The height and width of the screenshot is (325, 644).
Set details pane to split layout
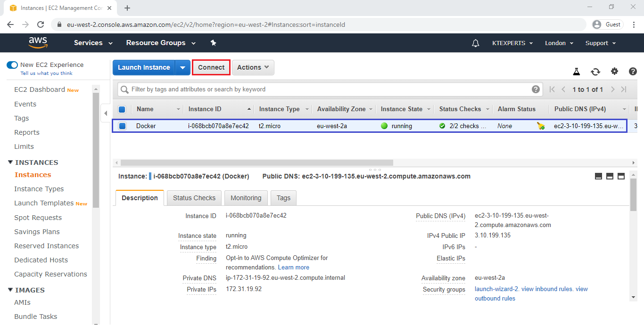click(x=610, y=176)
